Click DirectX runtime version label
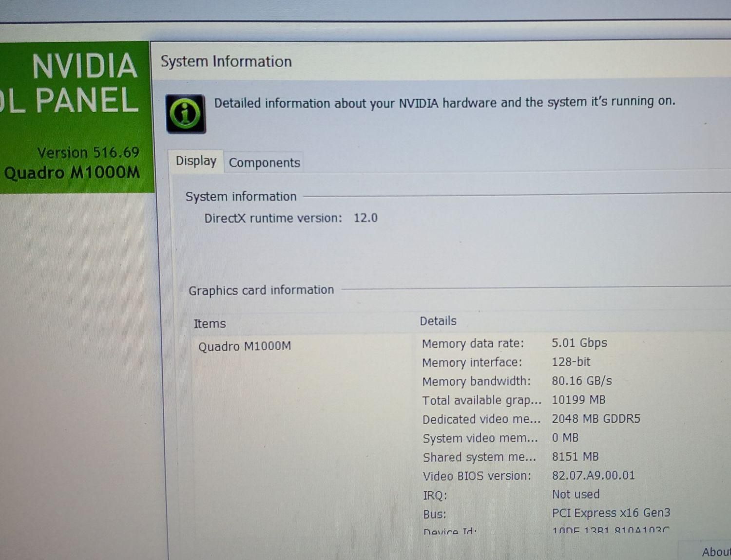This screenshot has width=731, height=560. 273,218
